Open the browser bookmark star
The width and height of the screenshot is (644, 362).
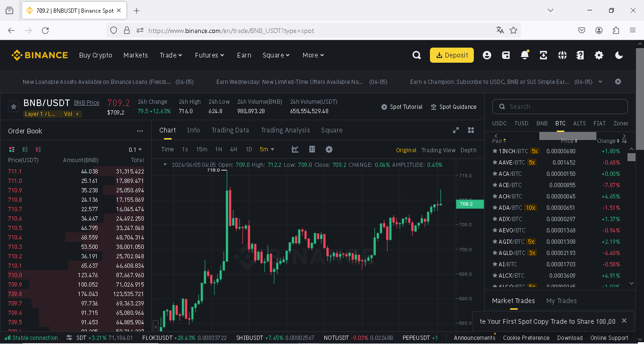[x=513, y=30]
